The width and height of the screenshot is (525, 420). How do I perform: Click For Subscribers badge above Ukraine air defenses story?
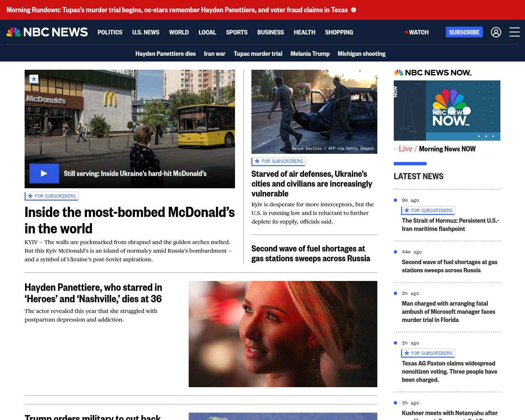point(278,161)
